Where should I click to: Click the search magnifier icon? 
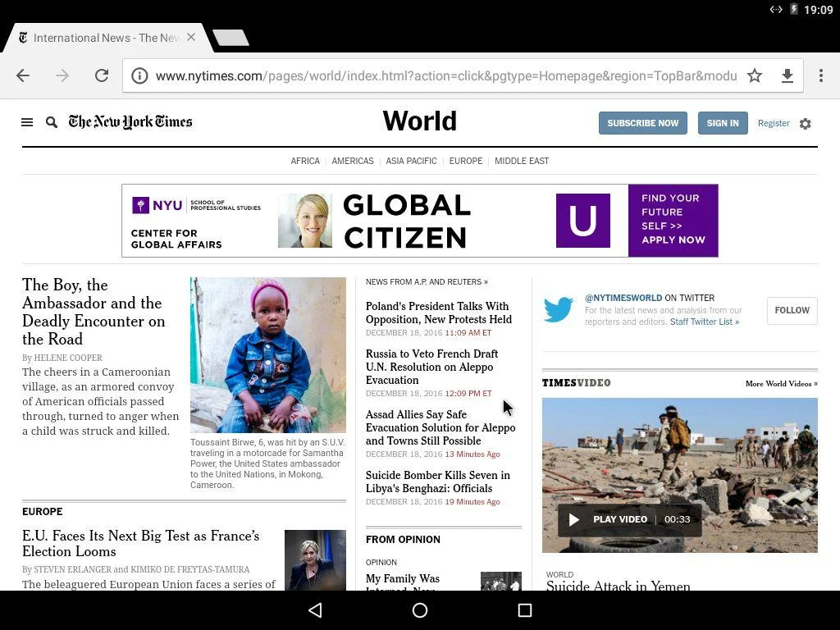(x=51, y=121)
